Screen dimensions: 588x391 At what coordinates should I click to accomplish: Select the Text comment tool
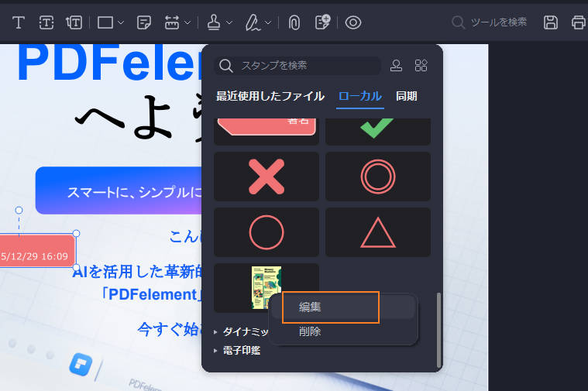pos(19,22)
